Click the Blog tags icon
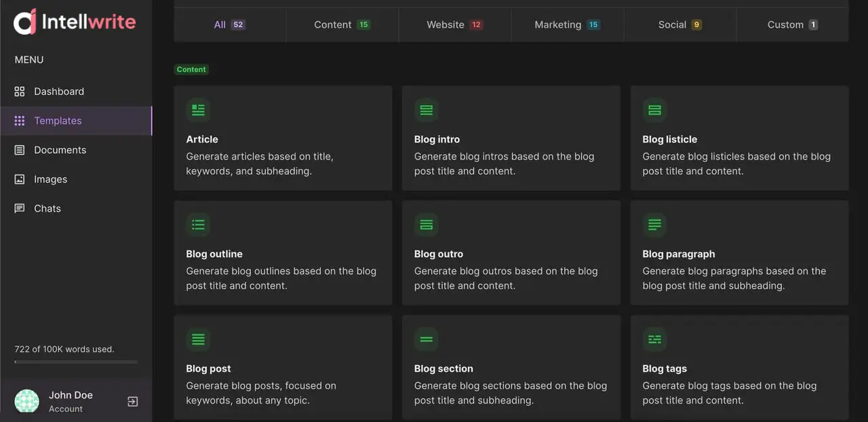The height and width of the screenshot is (422, 868). tap(654, 339)
